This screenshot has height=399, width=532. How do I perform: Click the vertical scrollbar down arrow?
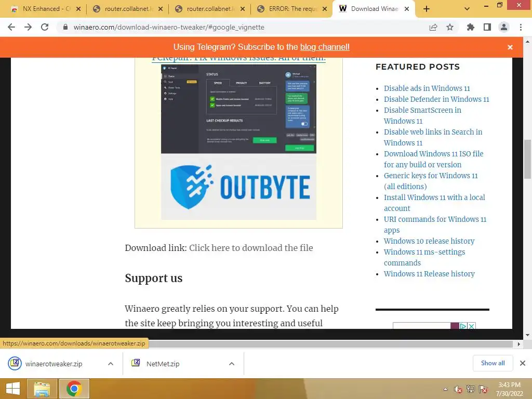(x=527, y=335)
